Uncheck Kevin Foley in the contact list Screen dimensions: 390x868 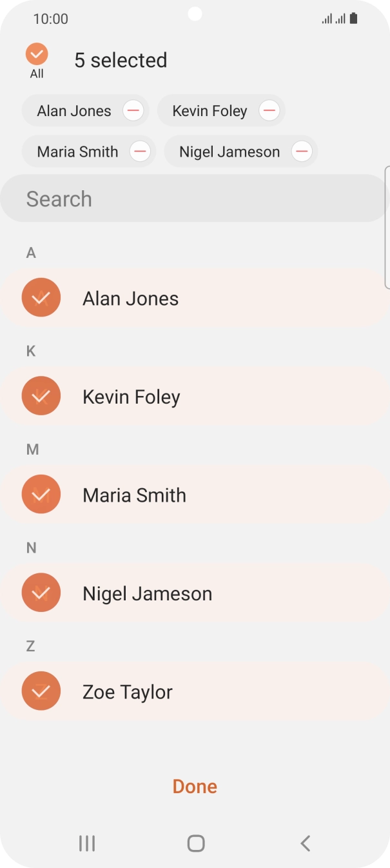[x=41, y=396]
